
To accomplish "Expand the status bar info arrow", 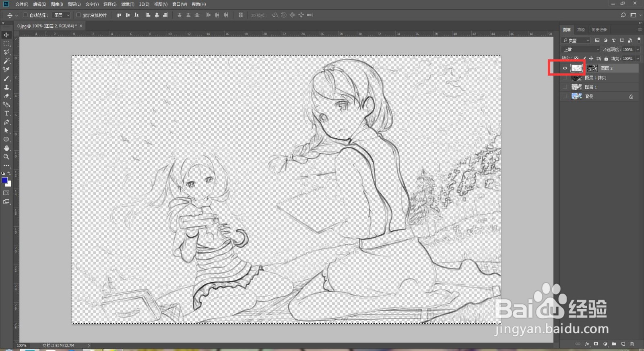I will pyautogui.click(x=89, y=345).
